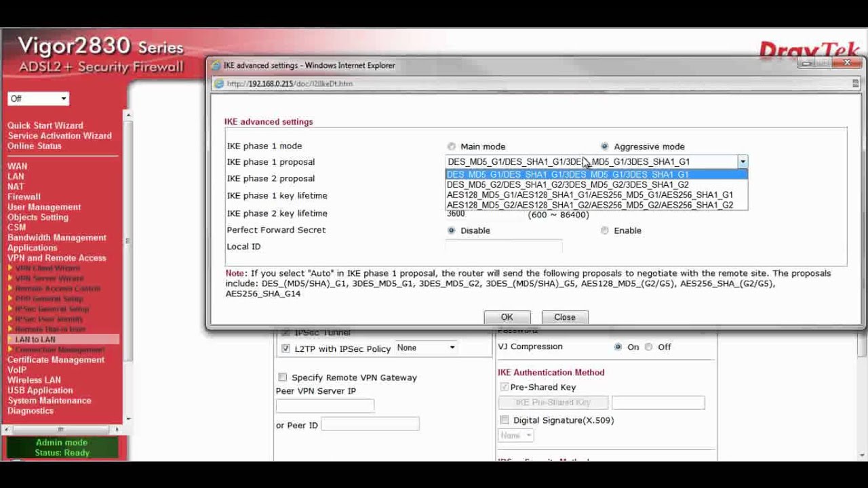Open USB Application menu

40,390
